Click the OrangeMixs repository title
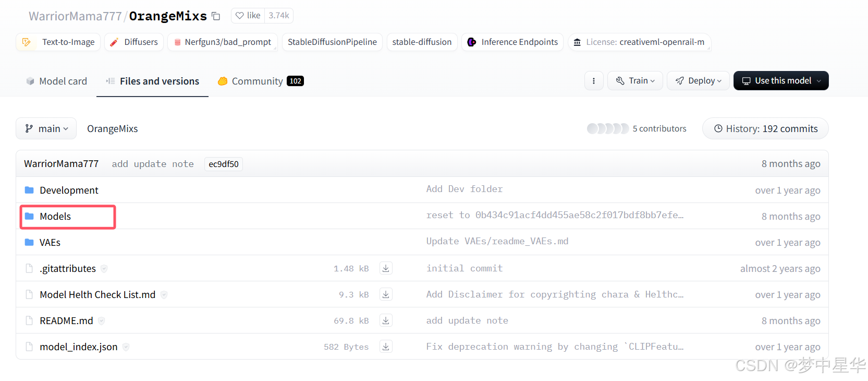Image resolution: width=868 pixels, height=381 pixels. point(168,16)
